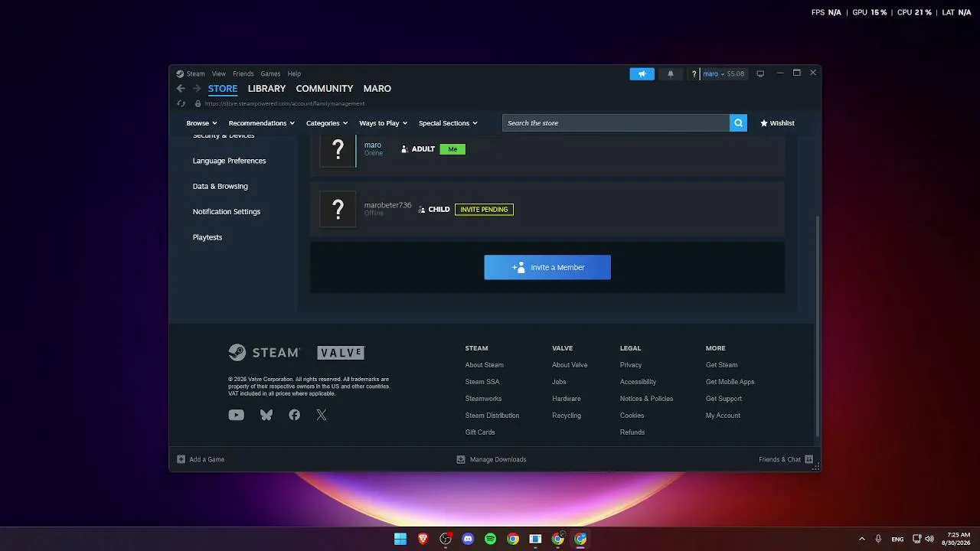Open the Categories dropdown
Viewport: 980px width, 551px height.
pos(327,123)
